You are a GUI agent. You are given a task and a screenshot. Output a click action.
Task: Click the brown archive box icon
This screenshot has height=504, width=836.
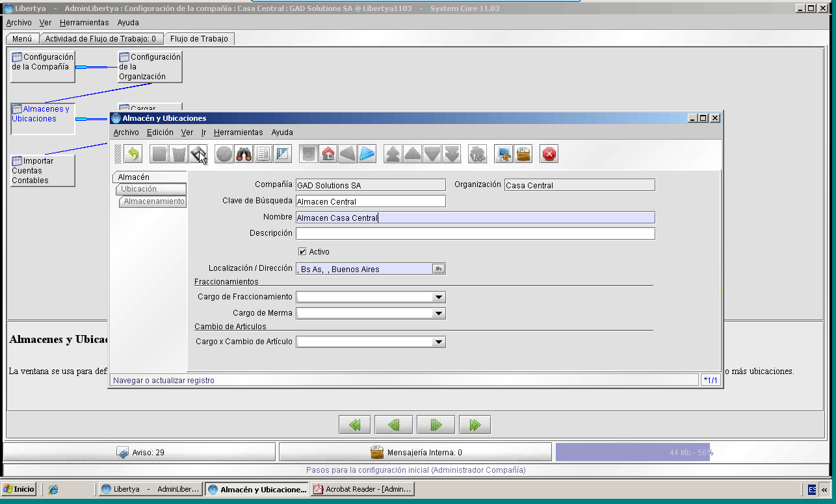(x=523, y=154)
